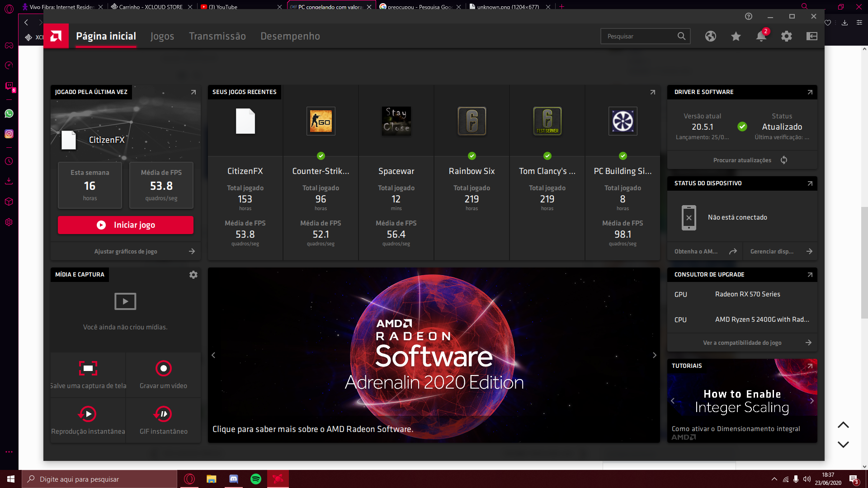
Task: Switch to Carrinho - XCLOUD STORE browser tab
Action: (x=151, y=7)
